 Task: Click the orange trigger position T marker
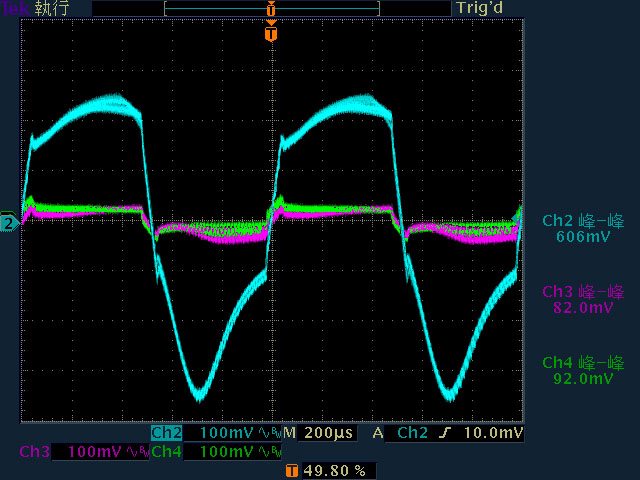pyautogui.click(x=270, y=34)
